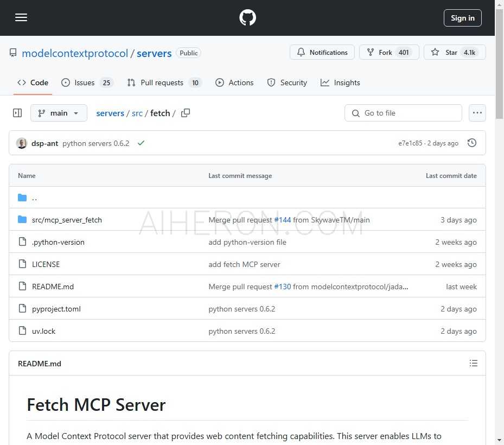Open the hamburger navigation menu
The width and height of the screenshot is (504, 445).
[21, 18]
